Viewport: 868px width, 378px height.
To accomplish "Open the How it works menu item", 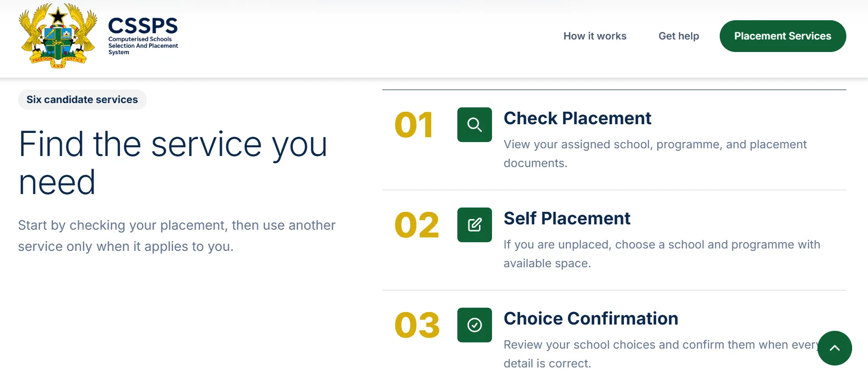I will (595, 36).
